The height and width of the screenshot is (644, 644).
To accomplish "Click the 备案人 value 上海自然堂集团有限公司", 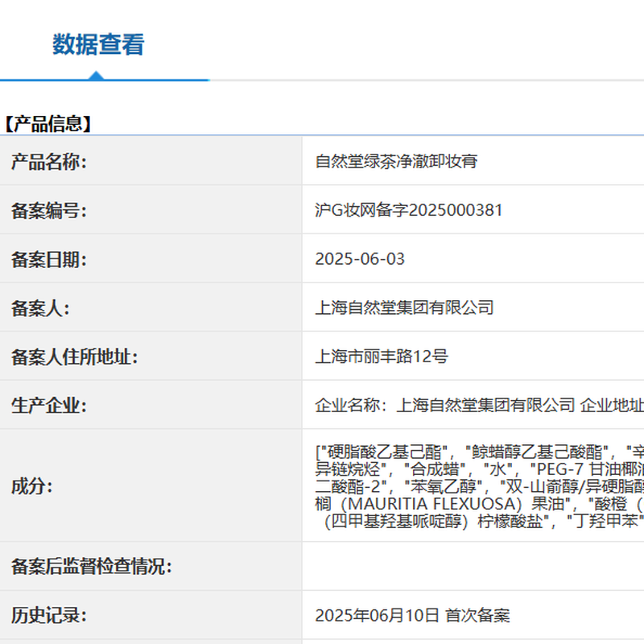I will point(404,308).
